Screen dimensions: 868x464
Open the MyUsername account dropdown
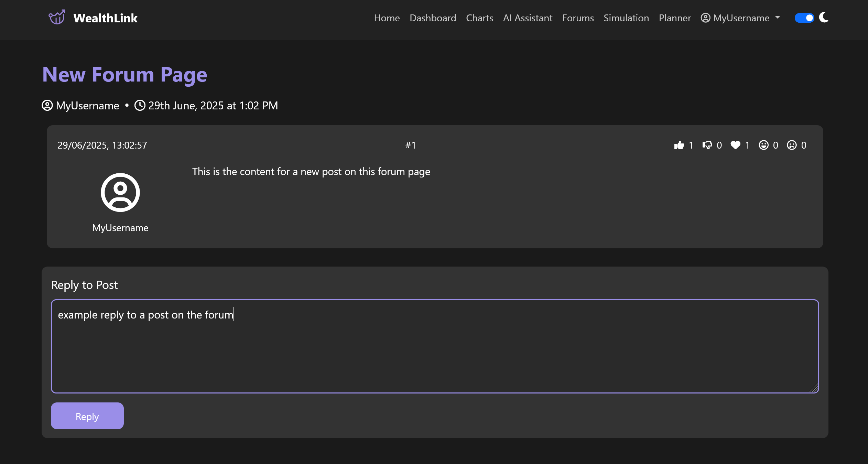click(x=741, y=18)
